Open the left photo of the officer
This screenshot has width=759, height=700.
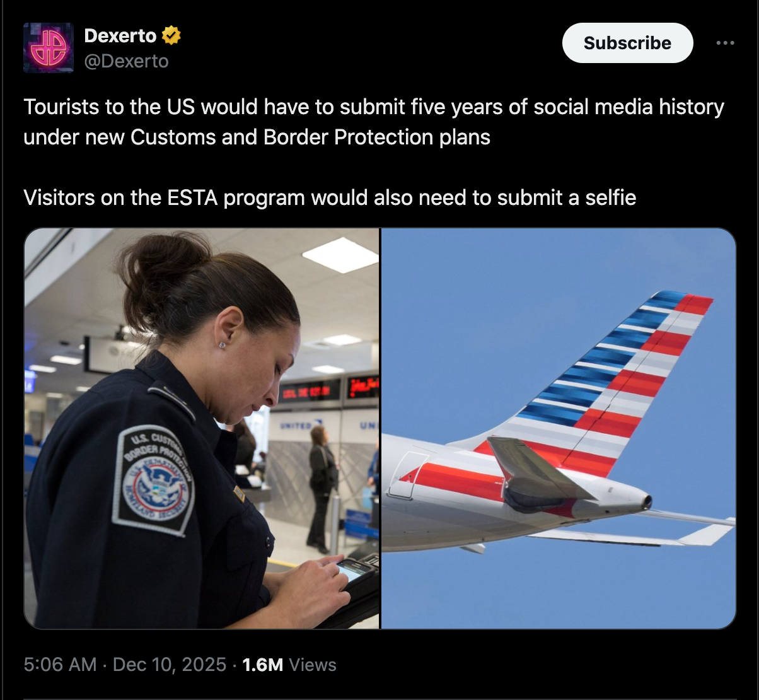click(x=202, y=428)
